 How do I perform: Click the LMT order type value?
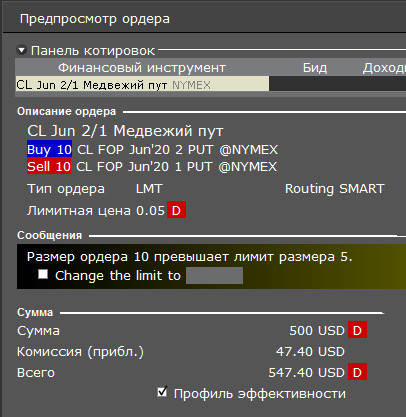point(149,189)
